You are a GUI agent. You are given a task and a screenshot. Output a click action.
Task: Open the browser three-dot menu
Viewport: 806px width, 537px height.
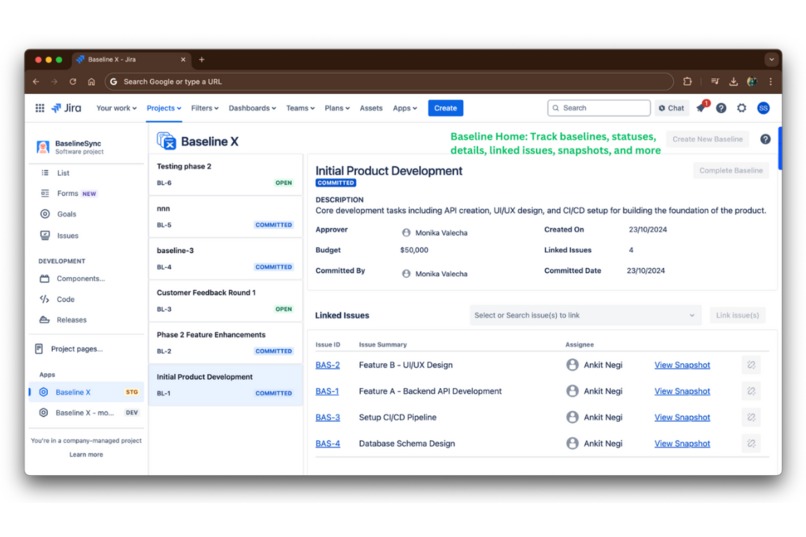771,81
